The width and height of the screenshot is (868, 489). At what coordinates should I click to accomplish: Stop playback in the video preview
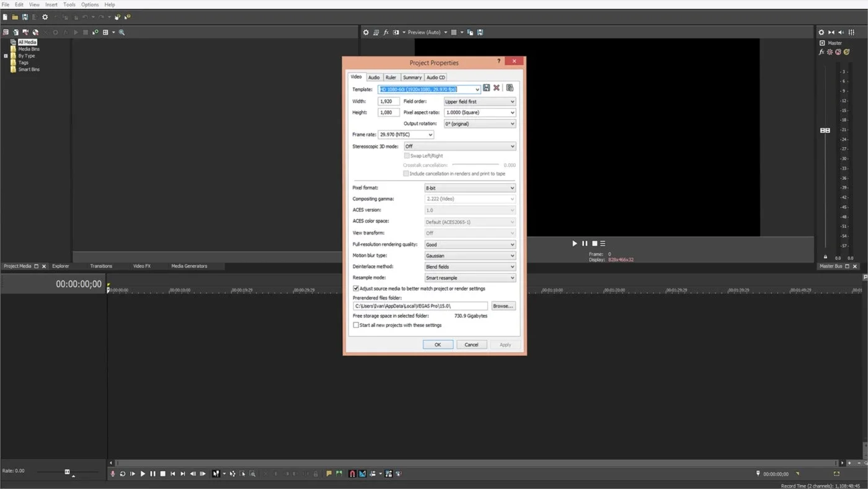(x=594, y=243)
